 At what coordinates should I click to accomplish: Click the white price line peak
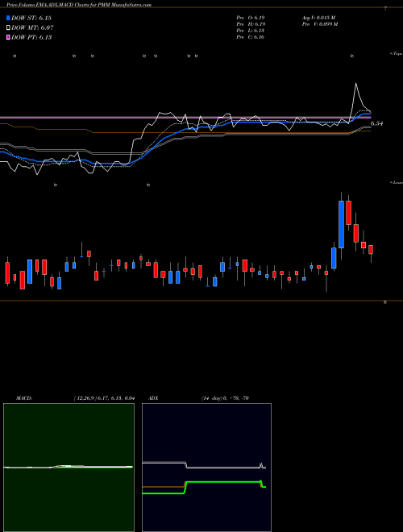355,84
